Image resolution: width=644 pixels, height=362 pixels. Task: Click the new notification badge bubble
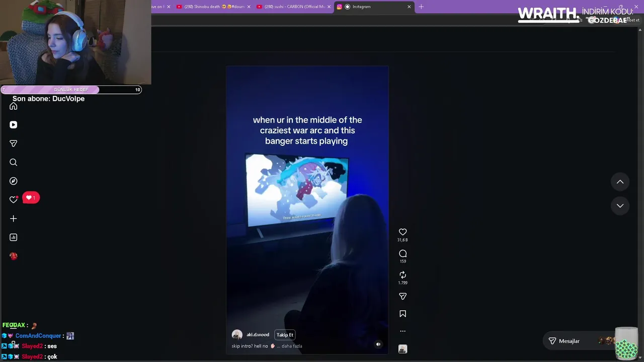point(31,198)
